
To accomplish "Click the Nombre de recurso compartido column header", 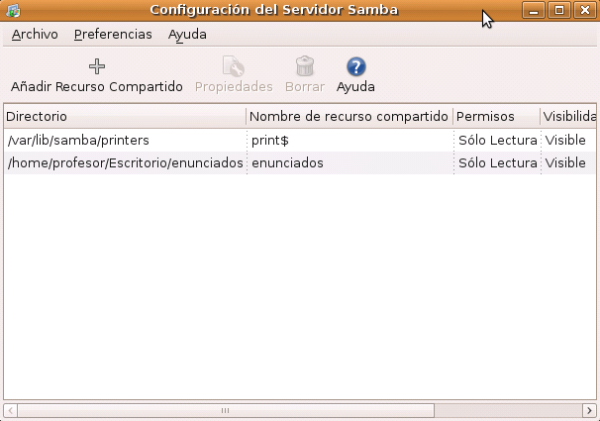I will click(349, 117).
